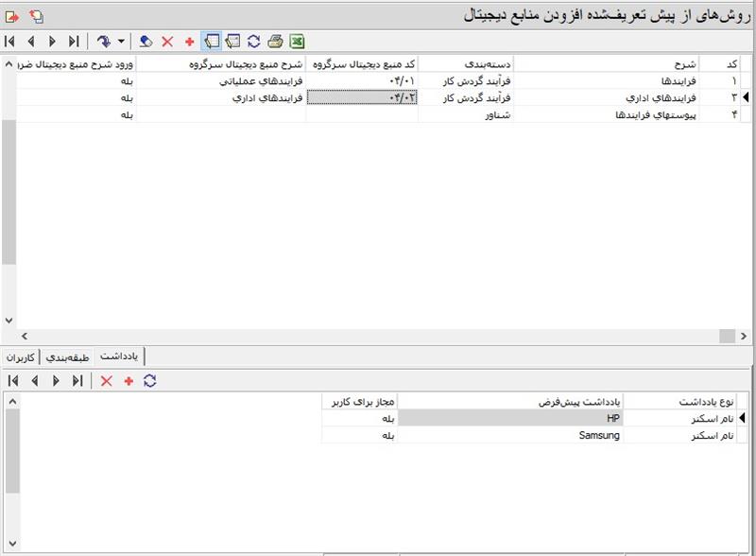The image size is (756, 556).
Task: Open the طبقه‌بندي tab
Action: (66, 356)
